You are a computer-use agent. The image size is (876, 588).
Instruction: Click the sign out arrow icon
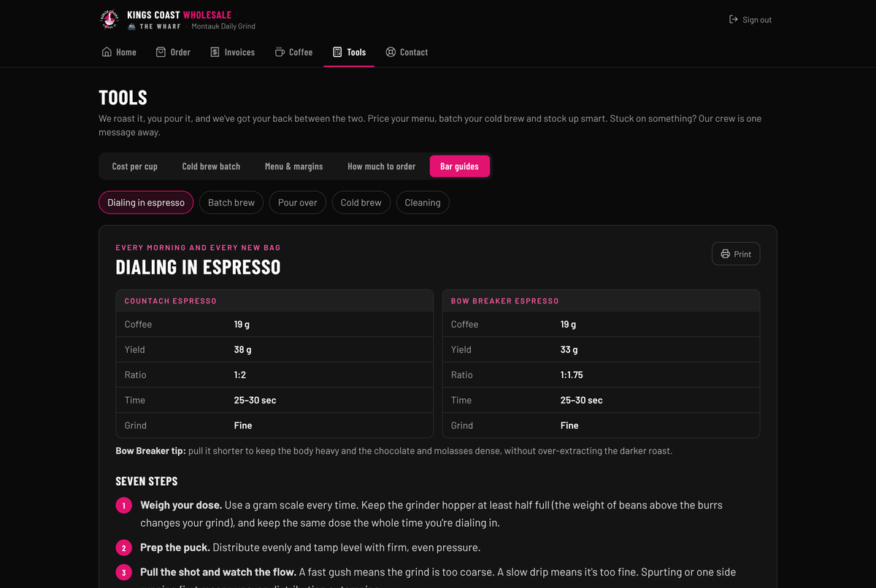(x=734, y=20)
